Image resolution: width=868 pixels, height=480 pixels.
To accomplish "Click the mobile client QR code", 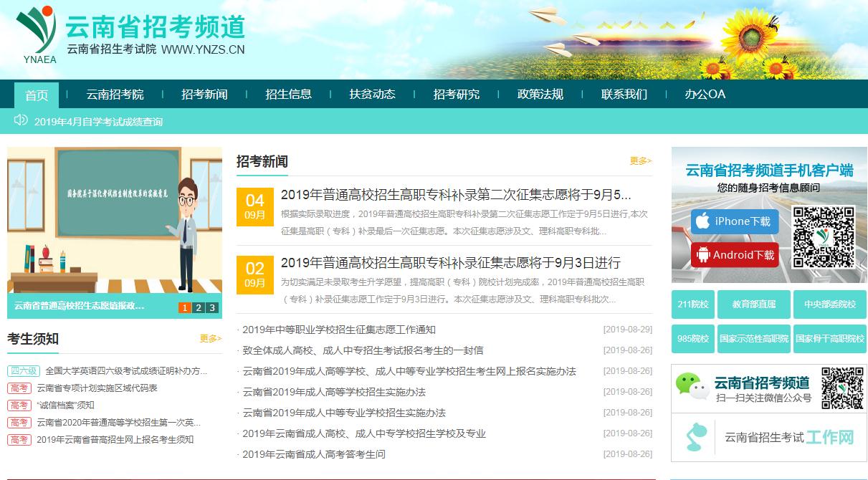I will pos(824,237).
